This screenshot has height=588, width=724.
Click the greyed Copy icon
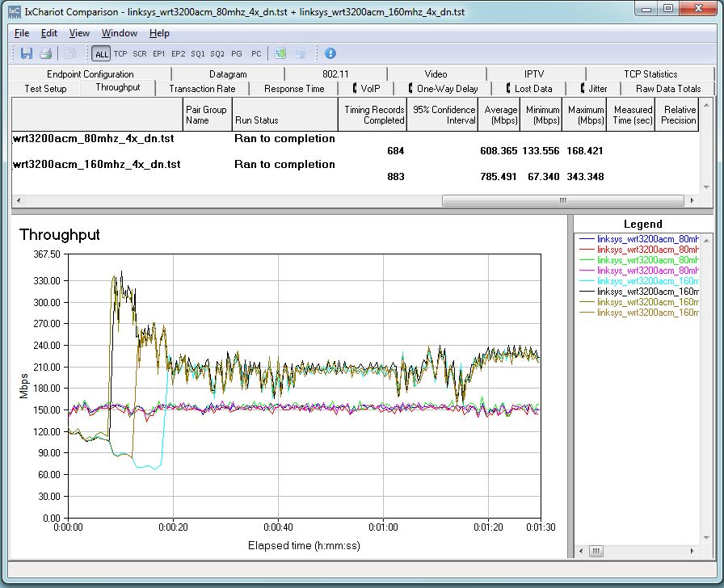70,53
